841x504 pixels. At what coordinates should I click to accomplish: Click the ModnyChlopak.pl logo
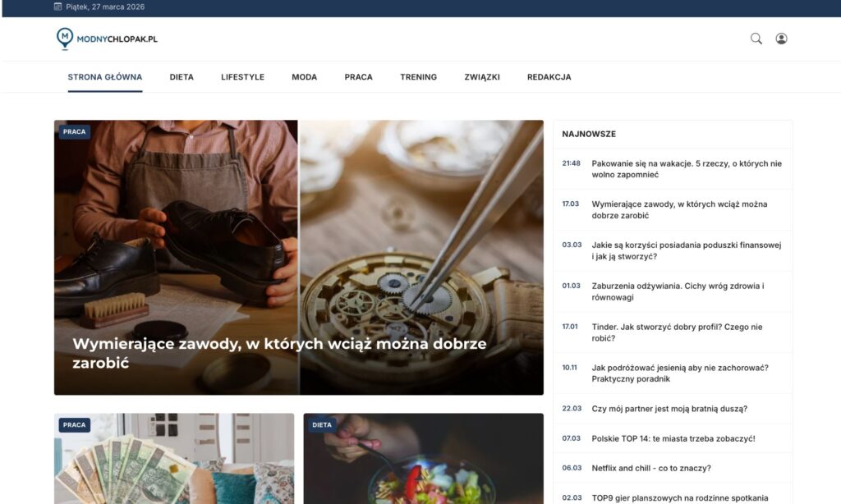point(108,39)
